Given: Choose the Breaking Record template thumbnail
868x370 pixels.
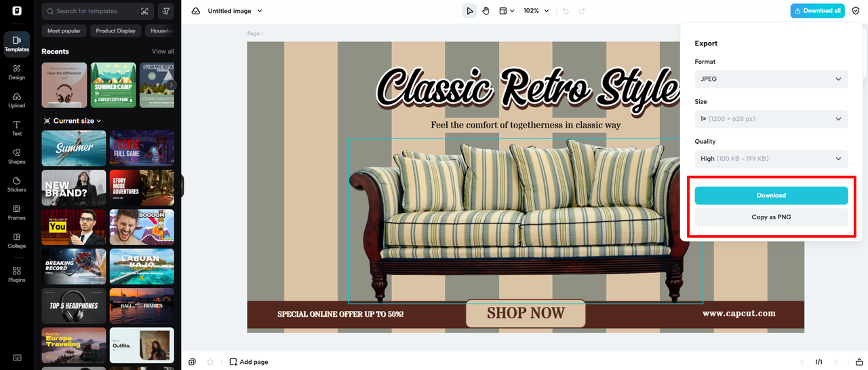Looking at the screenshot, I should click(x=74, y=266).
